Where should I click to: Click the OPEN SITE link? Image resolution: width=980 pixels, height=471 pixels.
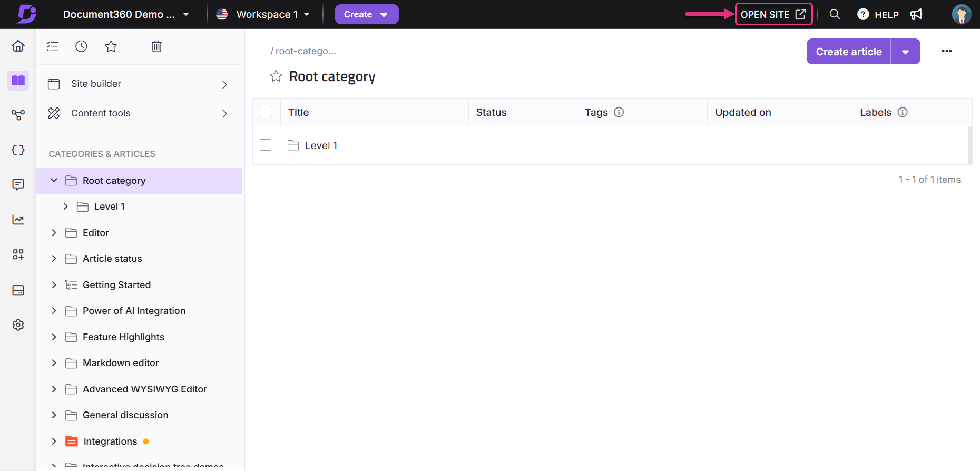773,14
